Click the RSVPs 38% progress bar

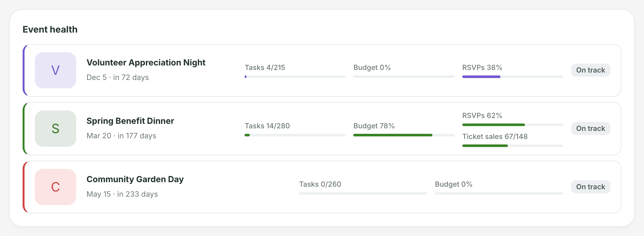click(x=513, y=77)
